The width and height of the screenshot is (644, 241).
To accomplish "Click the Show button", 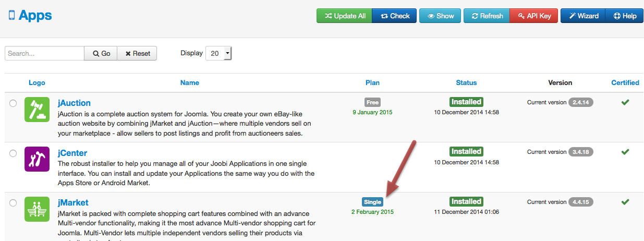I will [x=440, y=16].
